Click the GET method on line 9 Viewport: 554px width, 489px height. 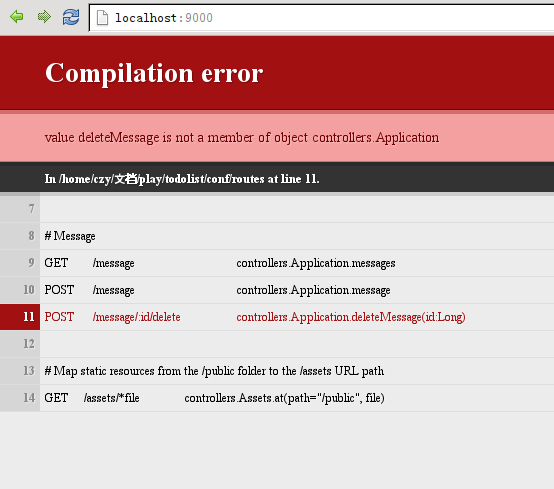click(56, 263)
